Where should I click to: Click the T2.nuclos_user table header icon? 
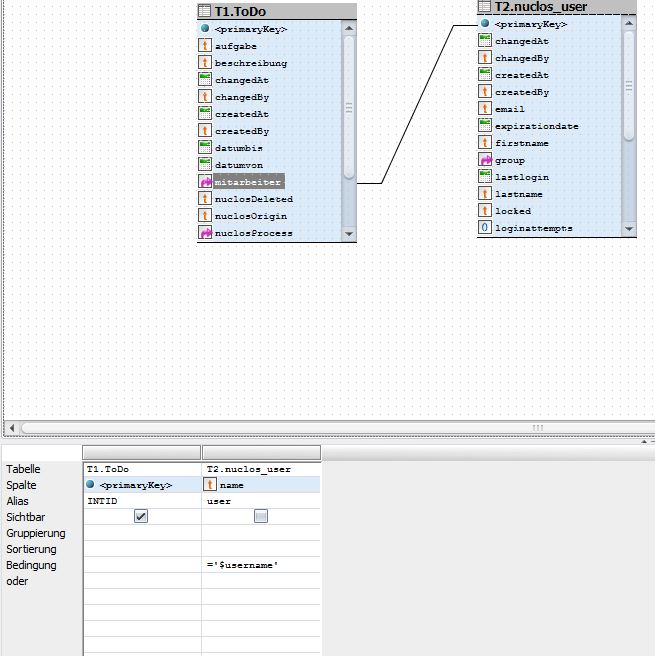(x=484, y=6)
